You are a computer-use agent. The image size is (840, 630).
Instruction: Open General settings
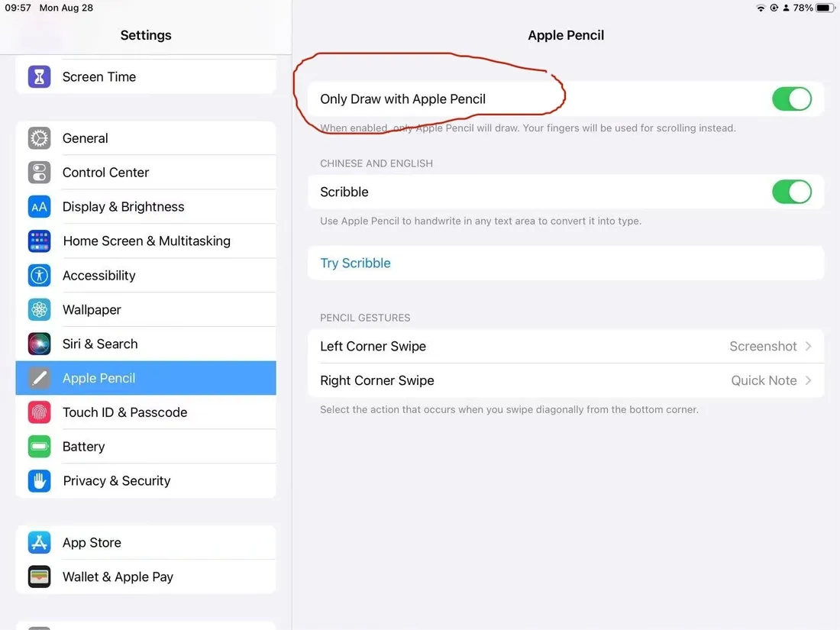coord(146,138)
